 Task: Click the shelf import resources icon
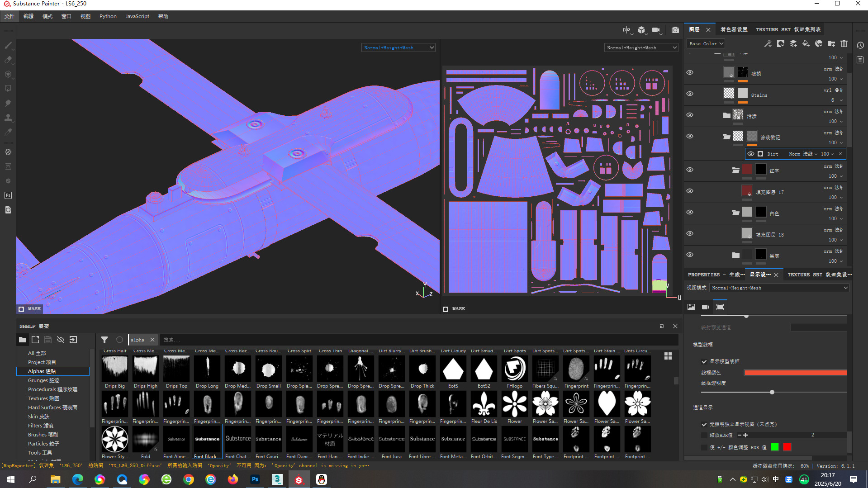(73, 340)
